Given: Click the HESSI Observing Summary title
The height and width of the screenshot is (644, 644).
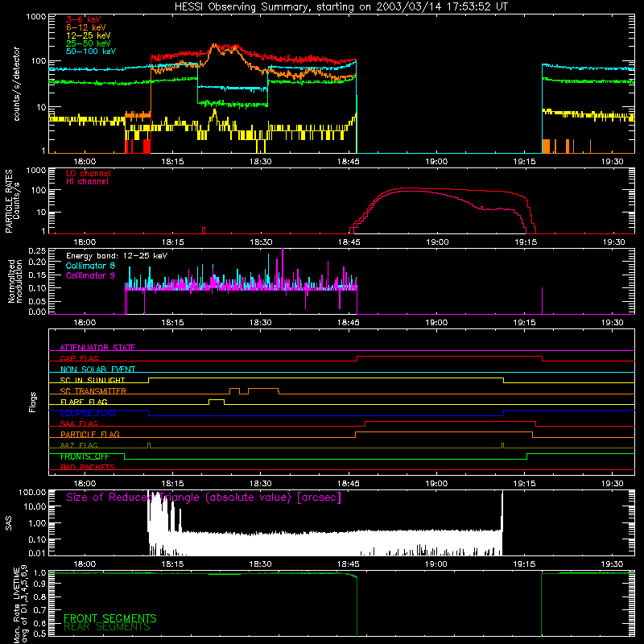Looking at the screenshot, I should tap(341, 7).
